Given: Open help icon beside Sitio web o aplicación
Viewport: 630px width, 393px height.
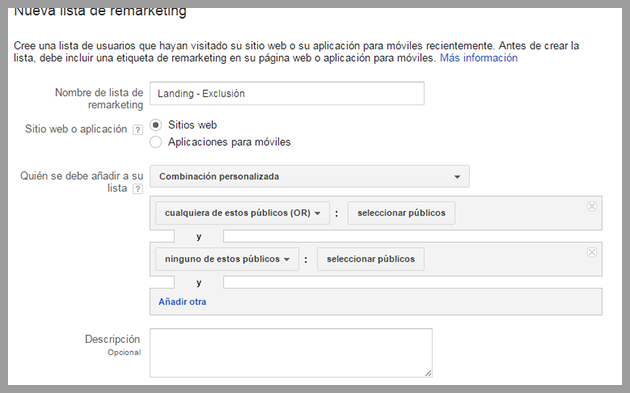Looking at the screenshot, I should 138,130.
